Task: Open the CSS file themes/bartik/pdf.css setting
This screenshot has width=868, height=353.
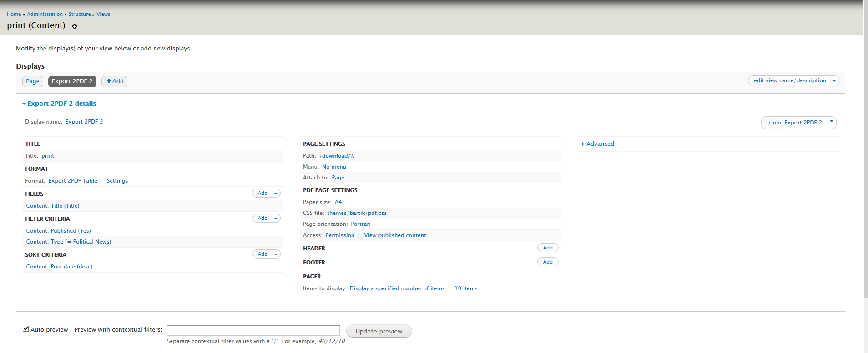Action: pyautogui.click(x=357, y=213)
